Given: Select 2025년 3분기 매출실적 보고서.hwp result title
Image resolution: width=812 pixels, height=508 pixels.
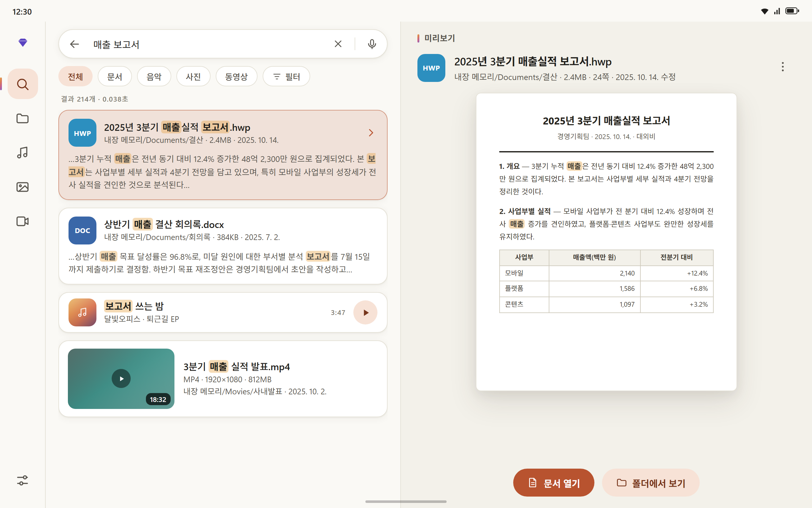Looking at the screenshot, I should tap(177, 127).
